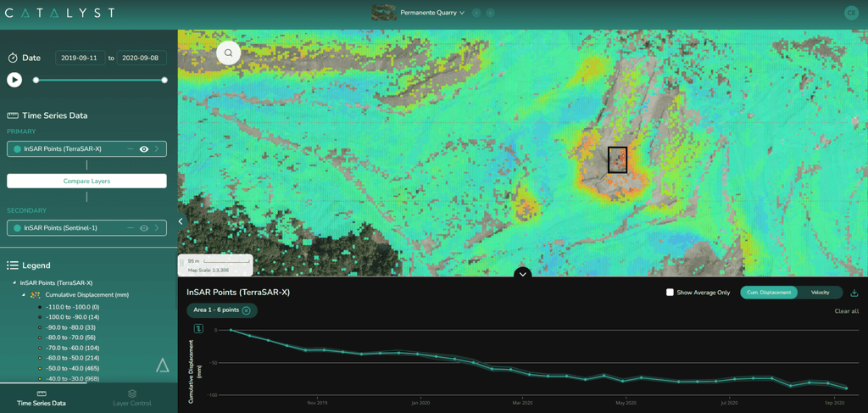Click the clock icon beside Date
Viewport: 868px width, 413px height.
click(12, 58)
